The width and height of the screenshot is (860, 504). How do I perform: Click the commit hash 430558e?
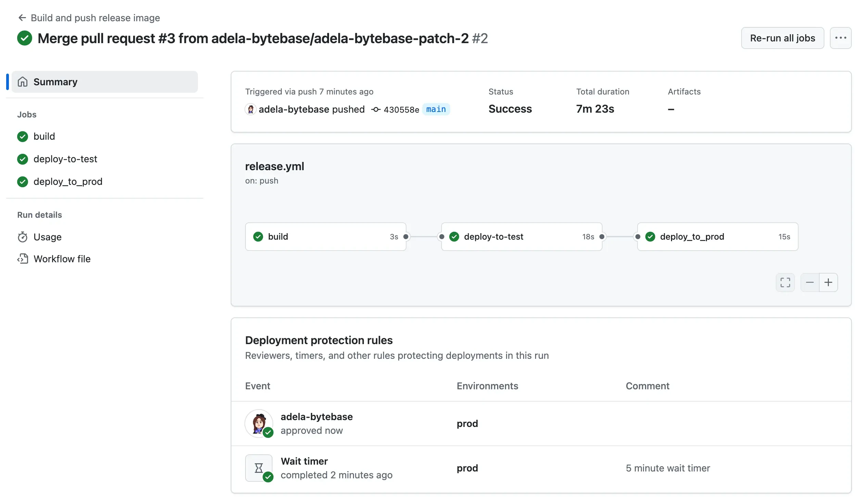click(401, 110)
